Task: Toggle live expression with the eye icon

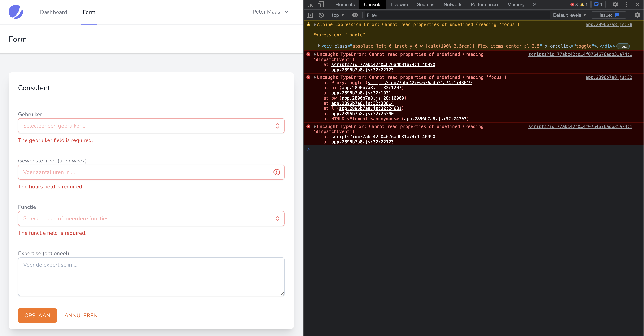Action: (355, 15)
